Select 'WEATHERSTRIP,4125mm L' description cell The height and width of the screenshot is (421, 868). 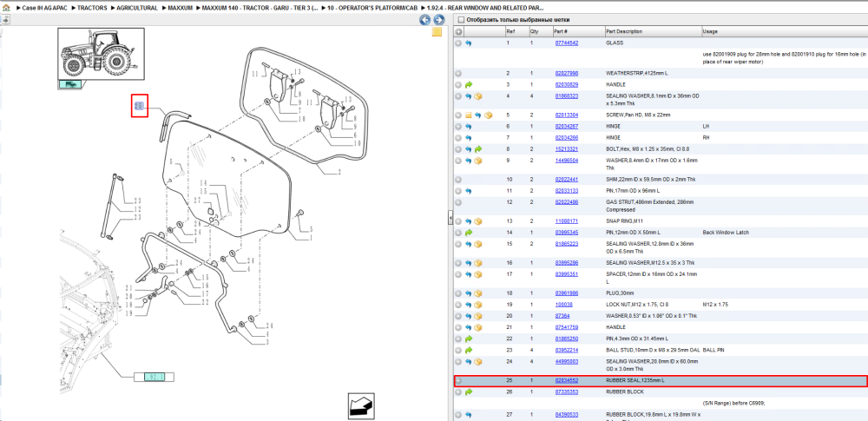point(636,74)
